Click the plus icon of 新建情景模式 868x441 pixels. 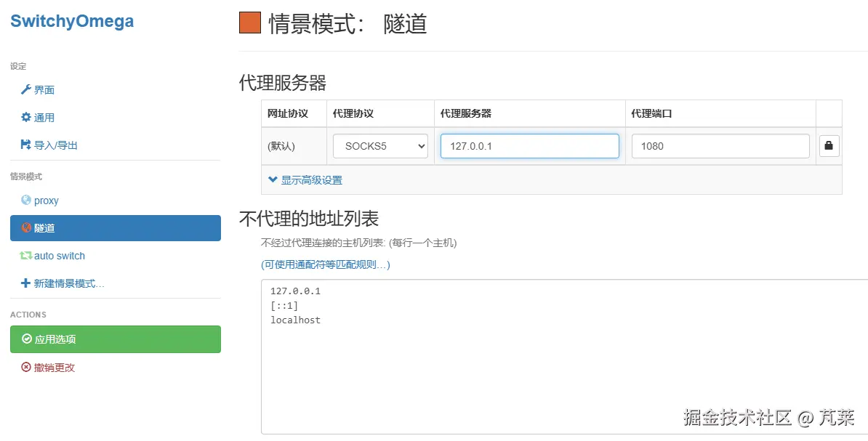(25, 283)
